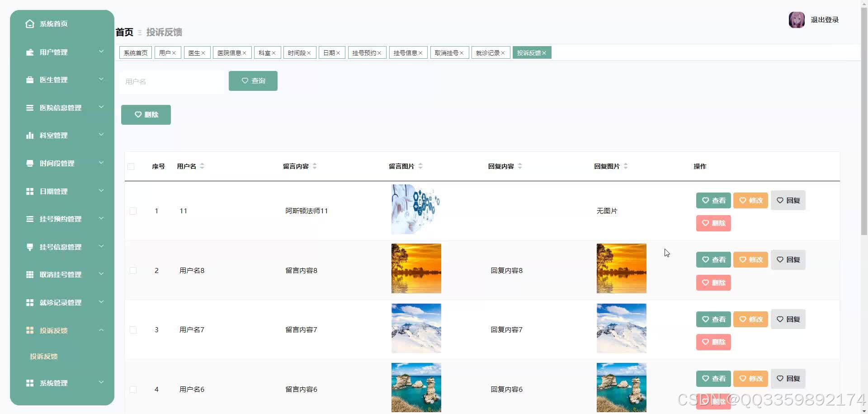
Task: Click the 医生管理 briefcase icon
Action: 30,80
